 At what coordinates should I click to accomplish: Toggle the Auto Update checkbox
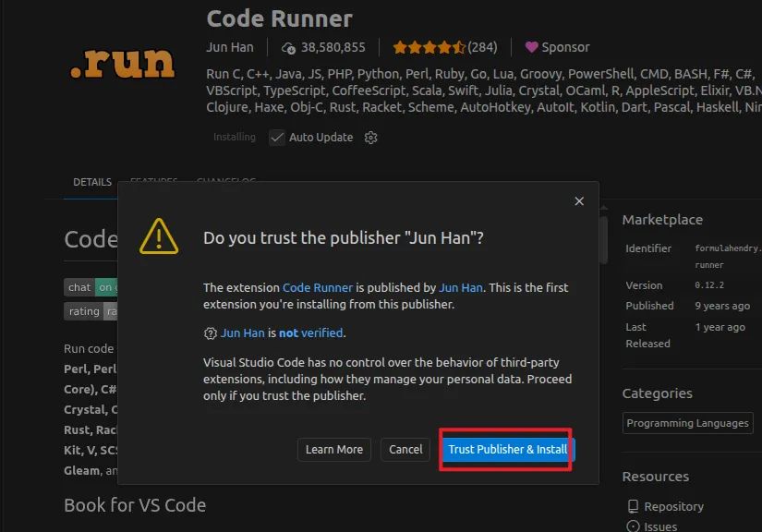(277, 138)
